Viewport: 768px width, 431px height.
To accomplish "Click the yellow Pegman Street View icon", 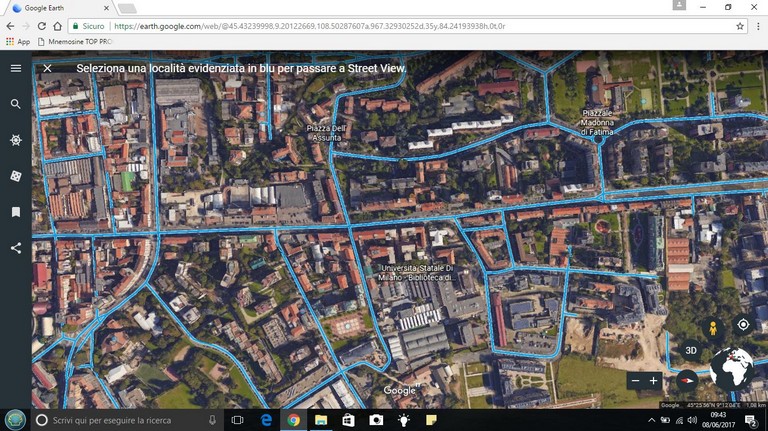I will [x=713, y=327].
